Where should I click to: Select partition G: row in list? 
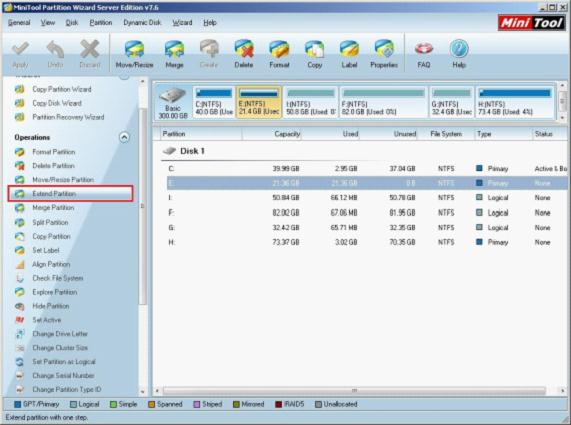tap(367, 227)
